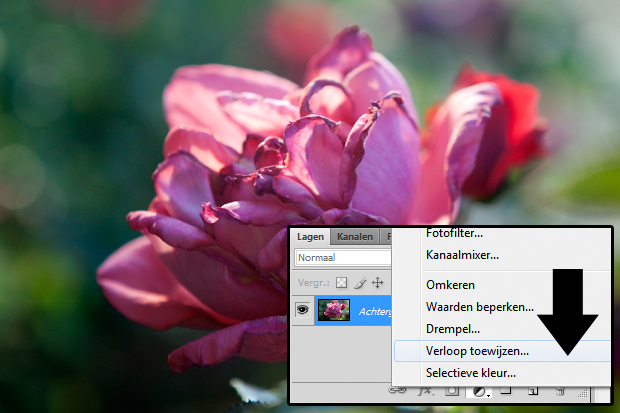Toggle lock position move icon
Image resolution: width=620 pixels, height=413 pixels.
pyautogui.click(x=378, y=282)
